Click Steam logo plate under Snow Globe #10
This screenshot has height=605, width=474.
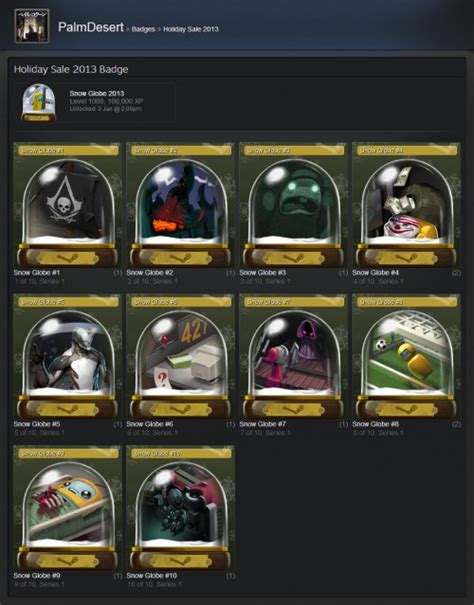[x=180, y=561]
